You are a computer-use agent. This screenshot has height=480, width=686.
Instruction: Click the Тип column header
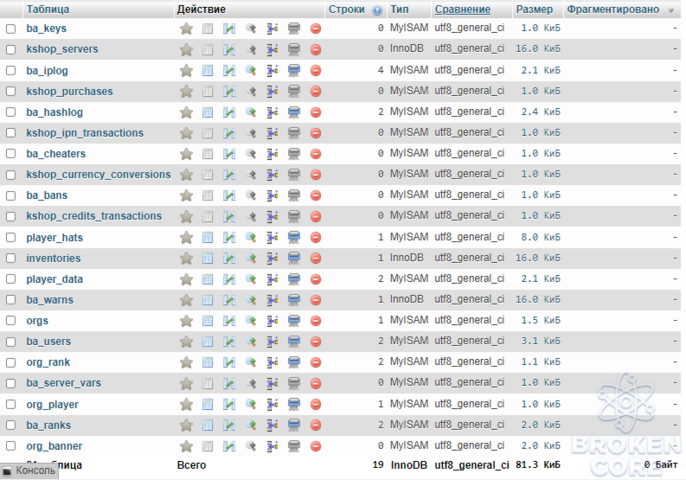(399, 9)
